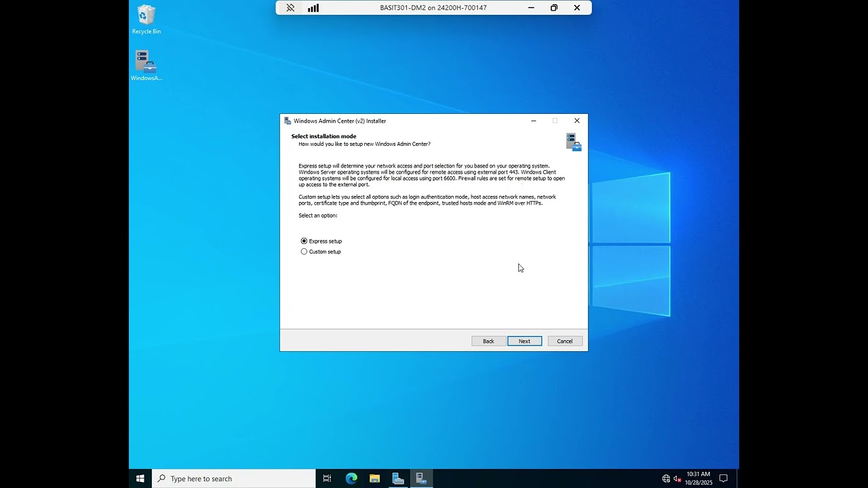Open the clock showing 10:31 AM
Image resolution: width=868 pixels, height=488 pixels.
coord(698,479)
